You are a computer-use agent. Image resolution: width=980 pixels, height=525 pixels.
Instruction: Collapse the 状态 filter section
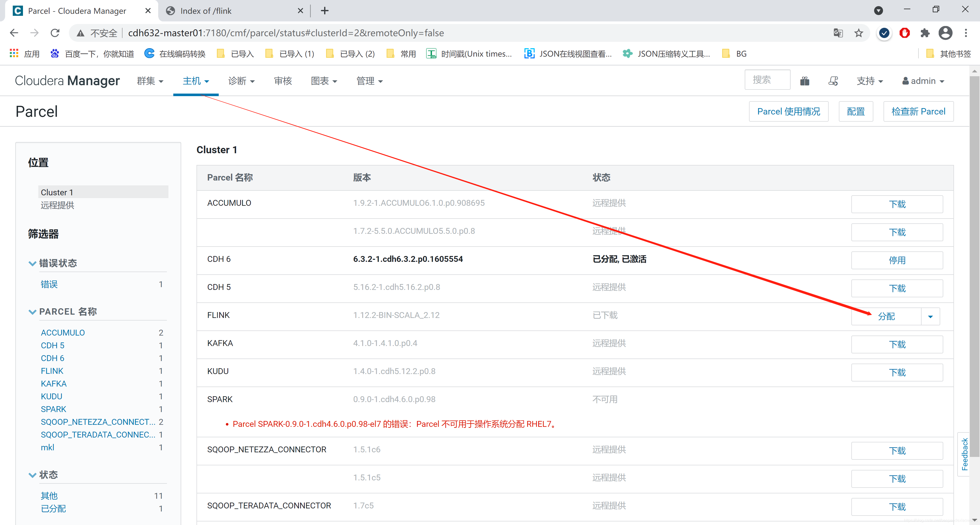(33, 475)
